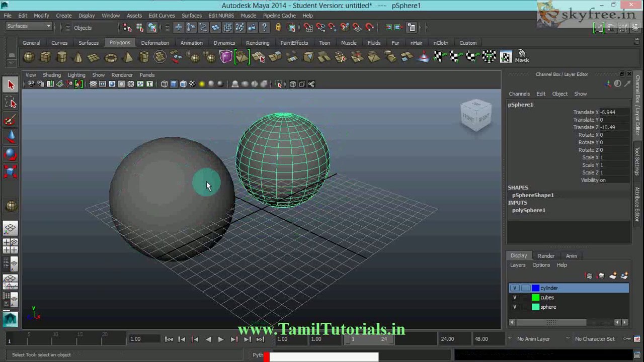
Task: Create a polygon cylinder from the shelf
Action: [x=61, y=57]
